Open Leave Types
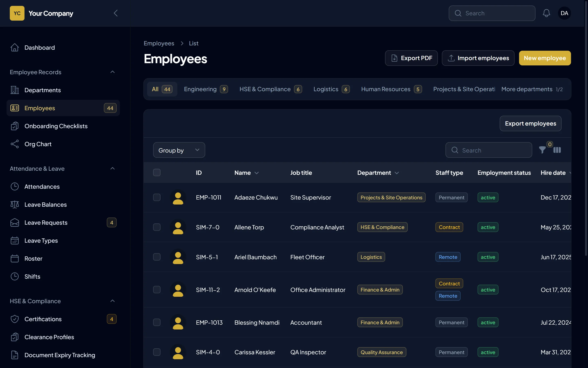Image resolution: width=588 pixels, height=368 pixels. pyautogui.click(x=63, y=240)
